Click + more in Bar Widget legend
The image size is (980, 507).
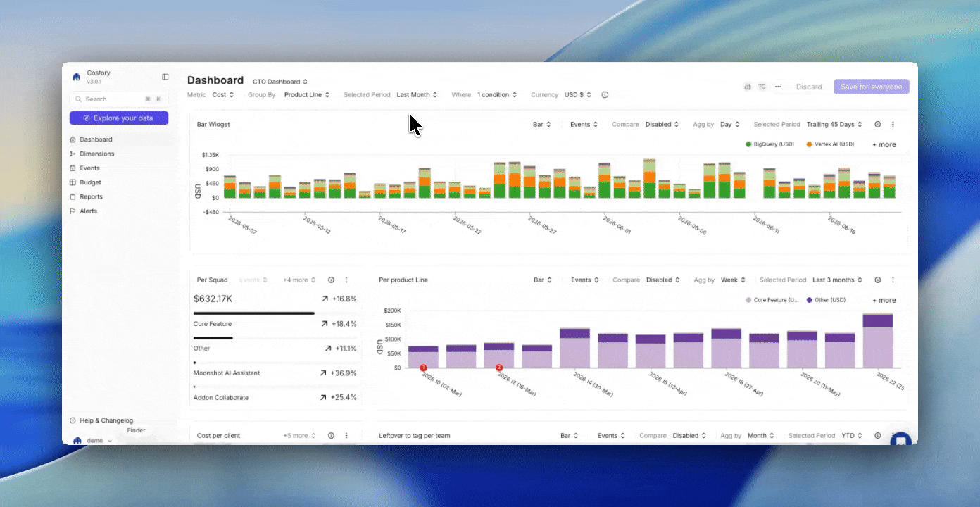(x=884, y=144)
